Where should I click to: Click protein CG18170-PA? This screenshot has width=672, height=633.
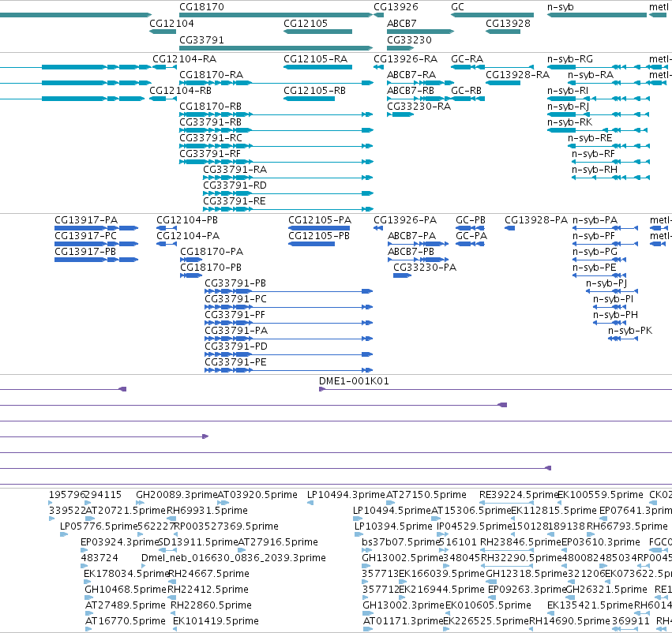click(191, 260)
